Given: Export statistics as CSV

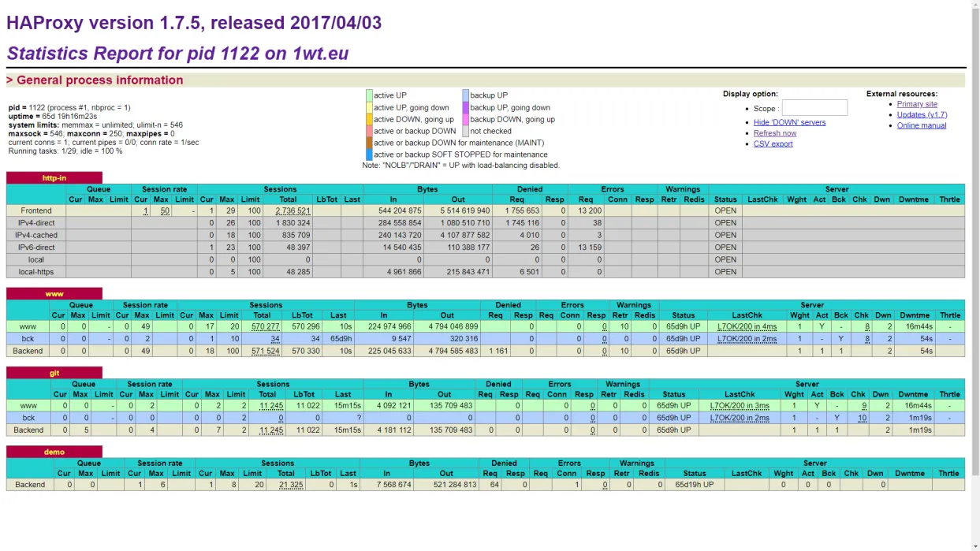Looking at the screenshot, I should (x=773, y=143).
